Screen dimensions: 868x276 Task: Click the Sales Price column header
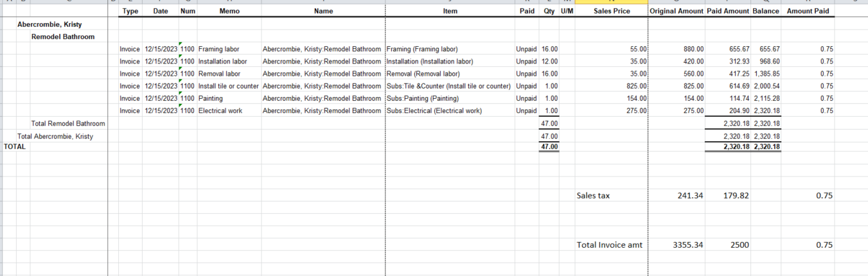[x=612, y=11]
